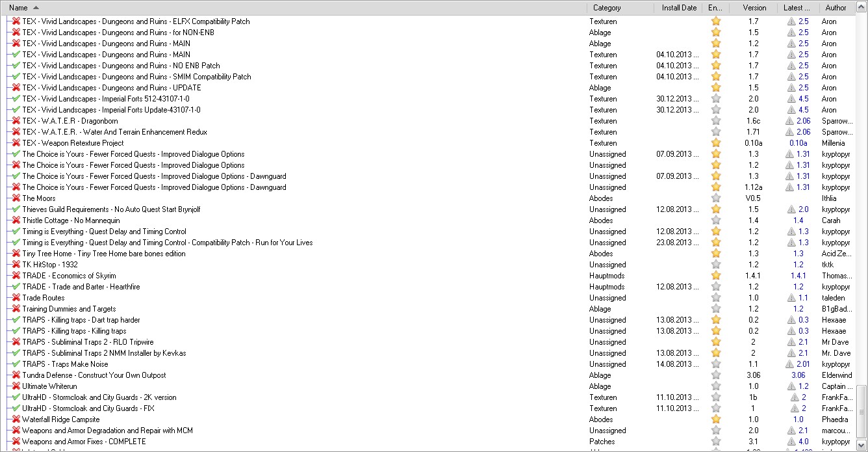This screenshot has height=452, width=868.
Task: Open latest version 2.01 link for Traps Make Noise
Action: click(x=804, y=364)
